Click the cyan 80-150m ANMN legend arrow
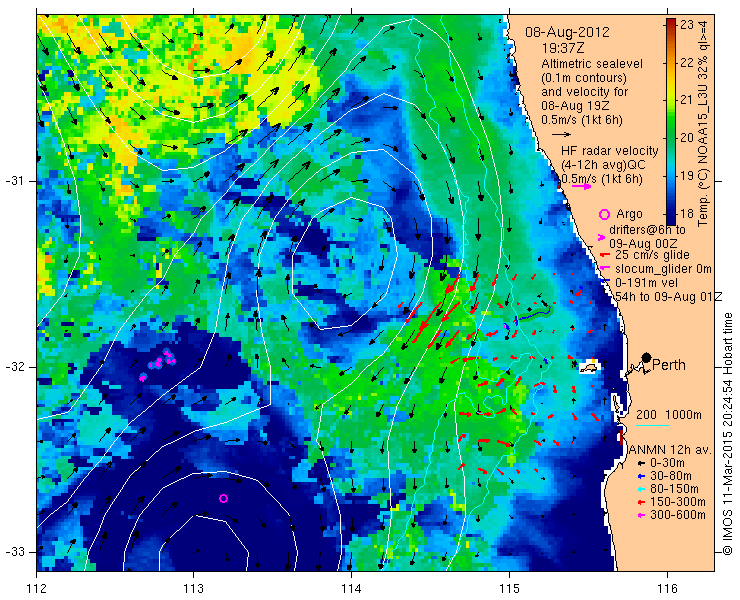The height and width of the screenshot is (600, 740). 641,490
